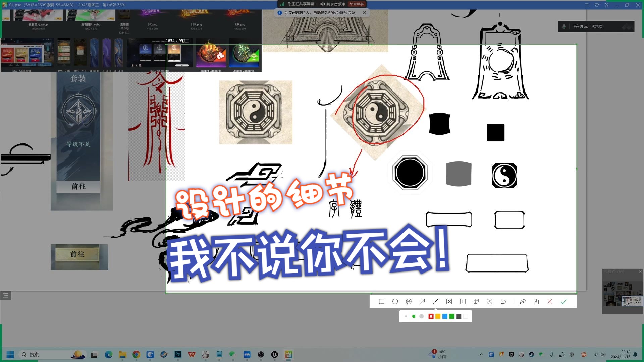Click the translate screenshot icon
644x362 pixels.
[476, 301]
